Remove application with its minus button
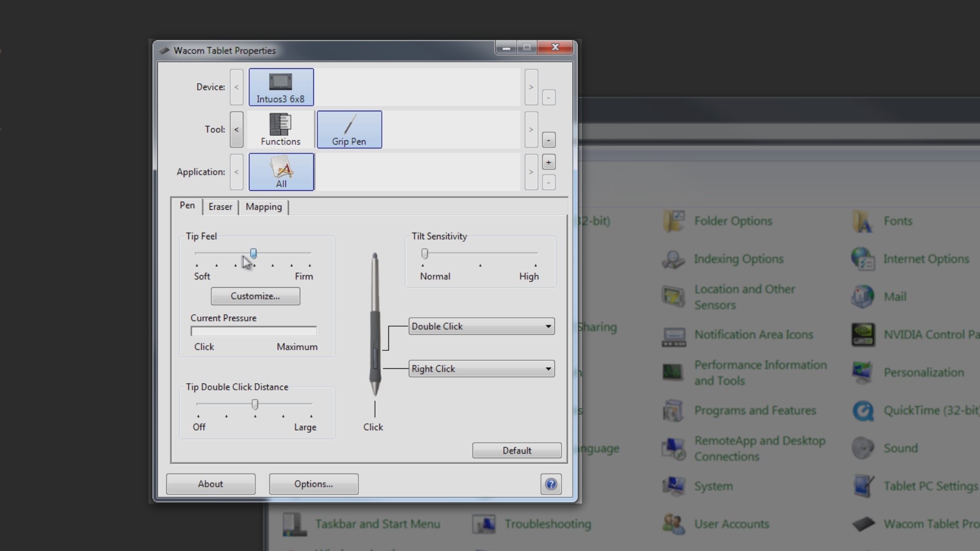980x551 pixels. click(x=549, y=182)
